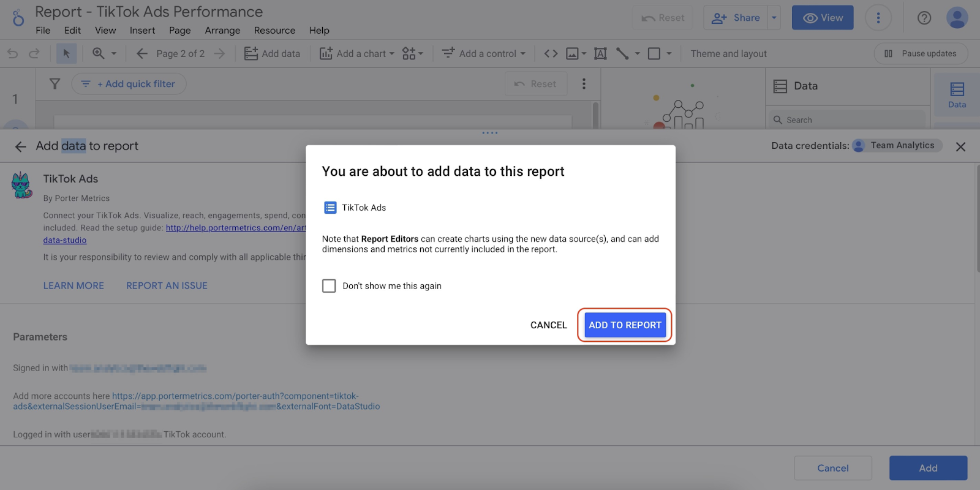Click the TikTok Ads data source icon in dialog

pos(330,208)
